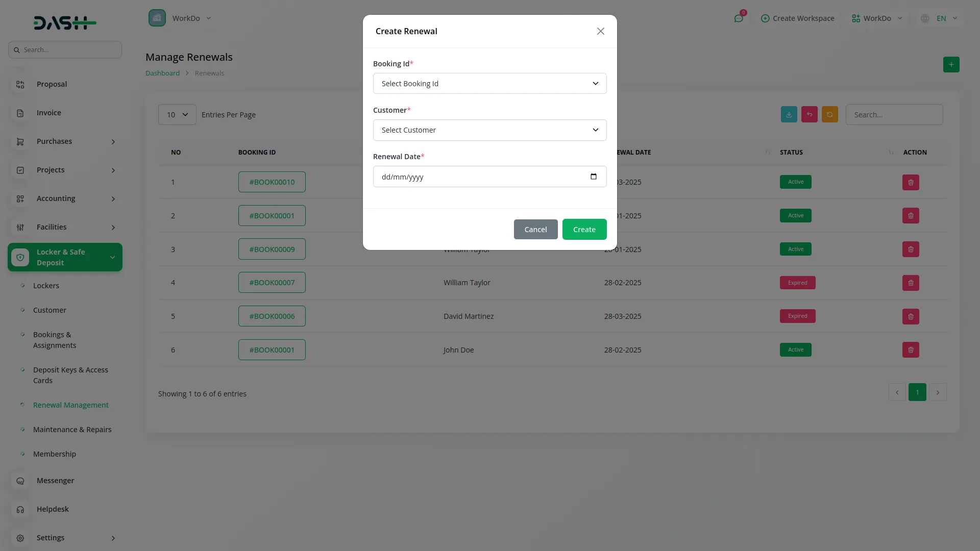Open the chat messages icon in top bar
Screen dimensions: 980x551
click(x=739, y=18)
